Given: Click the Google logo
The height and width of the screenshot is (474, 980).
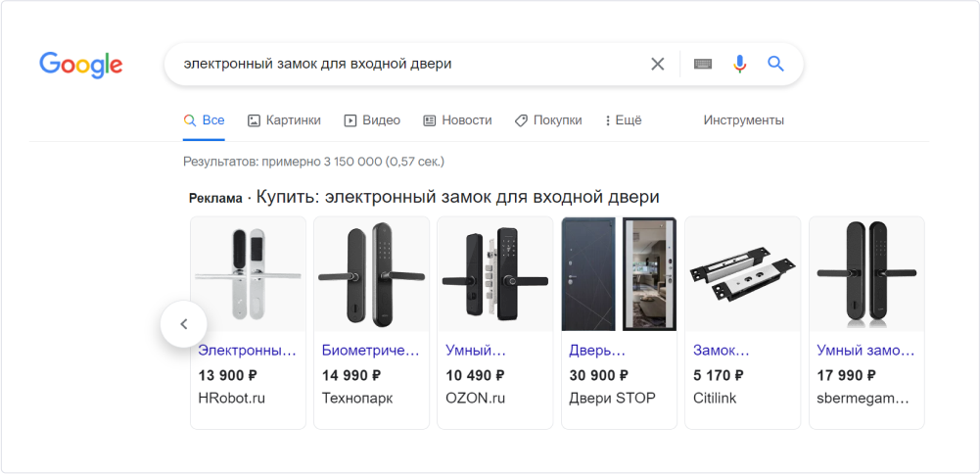Looking at the screenshot, I should click(80, 65).
